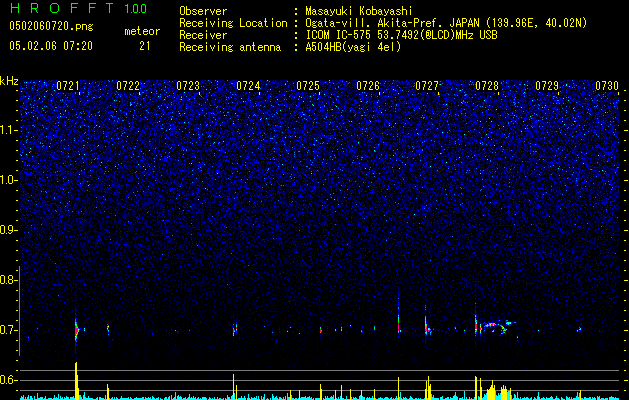Click the version number 1.0.0
The image size is (629, 400).
pos(136,9)
